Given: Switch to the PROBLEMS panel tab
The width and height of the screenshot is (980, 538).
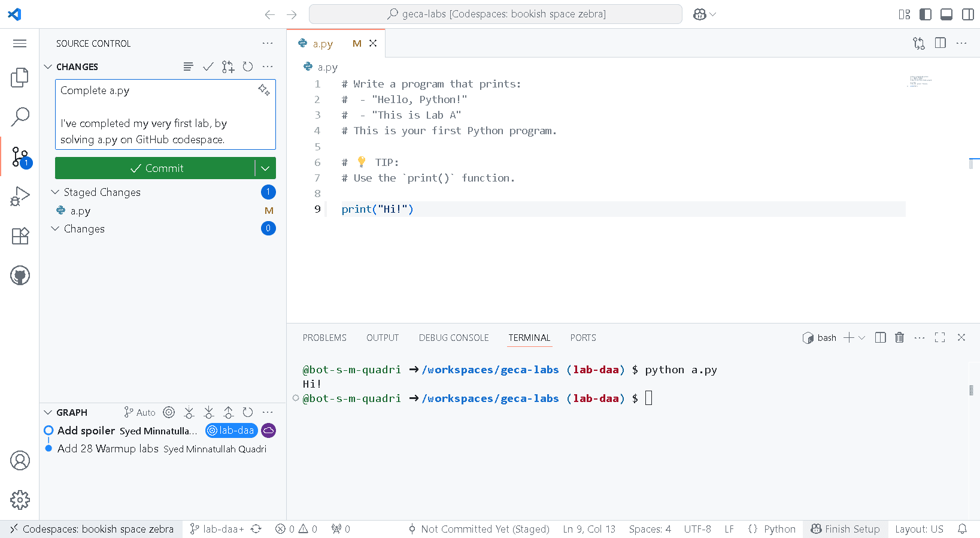Looking at the screenshot, I should (324, 338).
